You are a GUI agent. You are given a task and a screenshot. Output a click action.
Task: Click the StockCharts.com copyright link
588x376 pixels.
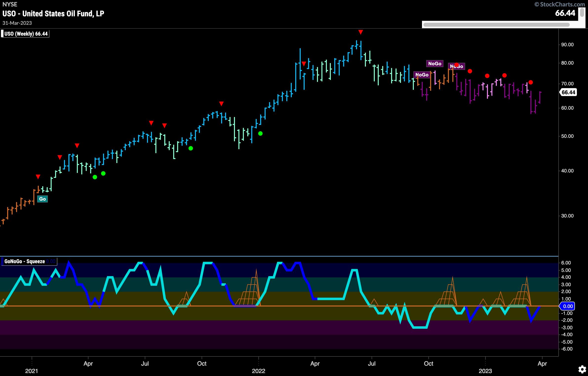(x=559, y=4)
